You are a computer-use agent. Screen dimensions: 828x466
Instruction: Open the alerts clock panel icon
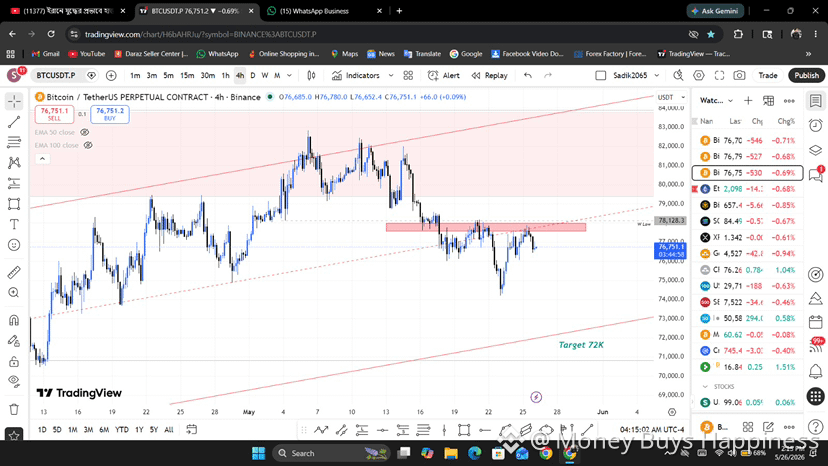click(816, 125)
